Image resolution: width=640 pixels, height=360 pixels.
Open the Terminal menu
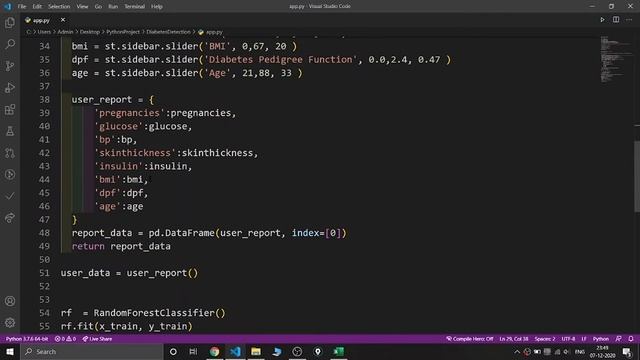tap(135, 6)
